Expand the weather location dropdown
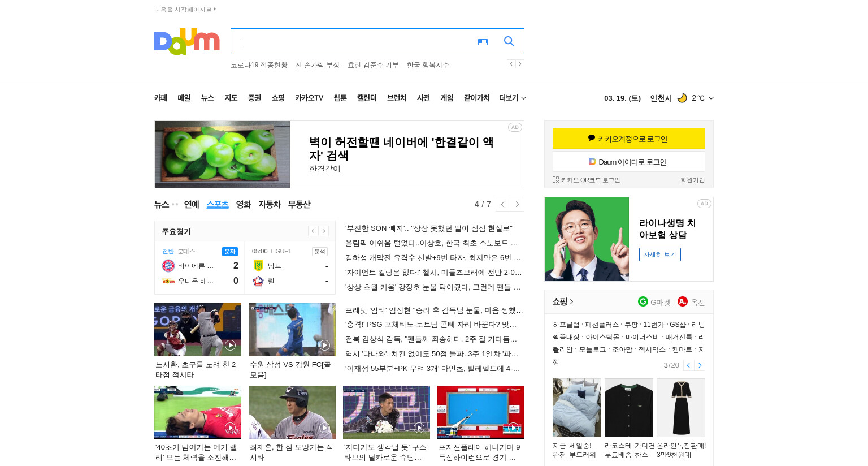The height and width of the screenshot is (466, 868). tap(711, 98)
